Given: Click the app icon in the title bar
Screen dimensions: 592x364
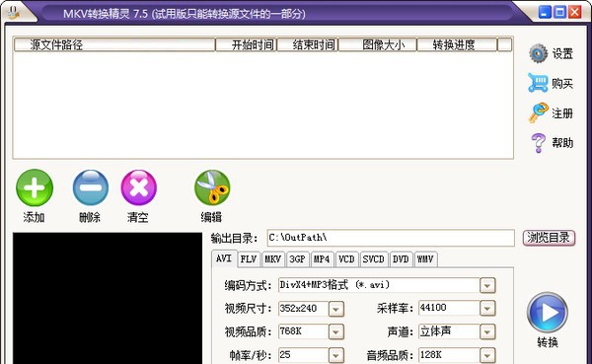Looking at the screenshot, I should pos(13,13).
